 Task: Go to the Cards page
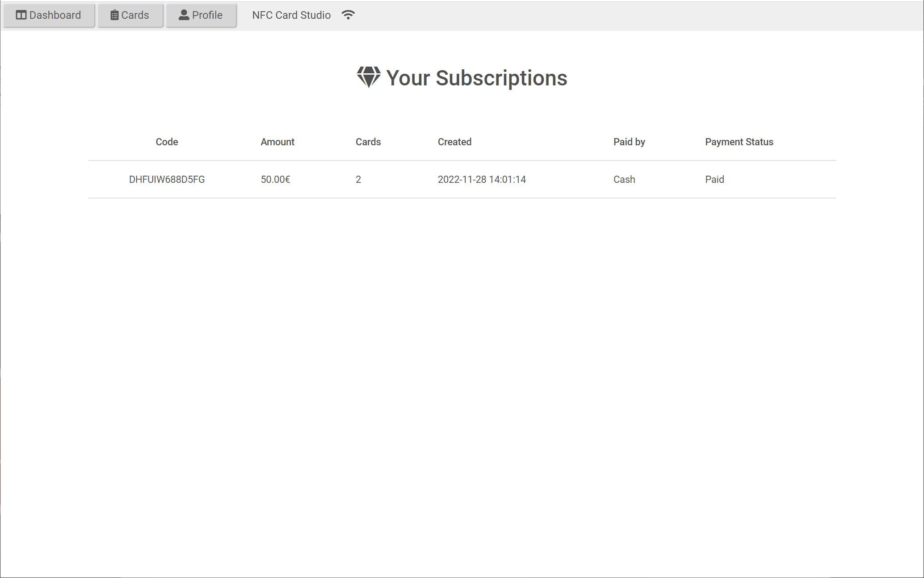pyautogui.click(x=130, y=16)
